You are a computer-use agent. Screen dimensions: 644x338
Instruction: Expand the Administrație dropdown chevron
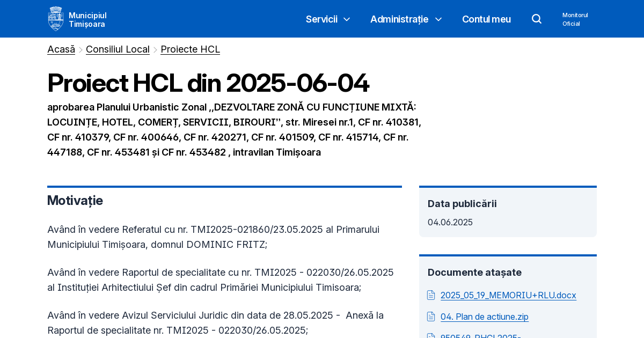438,19
